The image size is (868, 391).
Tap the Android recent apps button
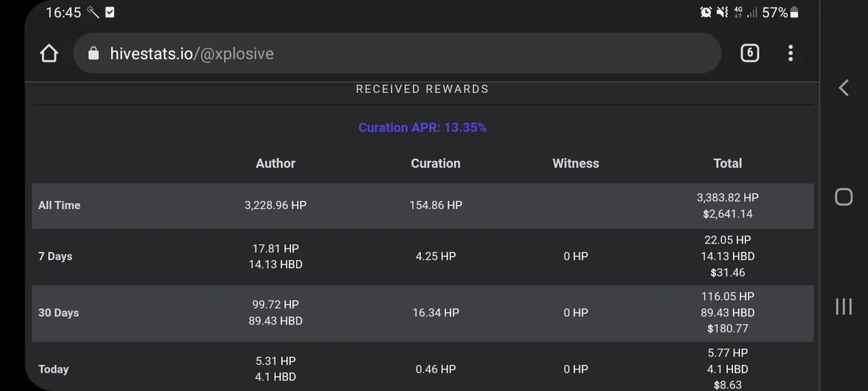[844, 306]
